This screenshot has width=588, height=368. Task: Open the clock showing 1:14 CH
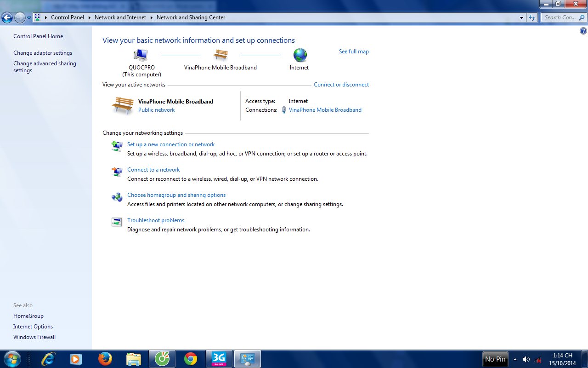point(562,359)
